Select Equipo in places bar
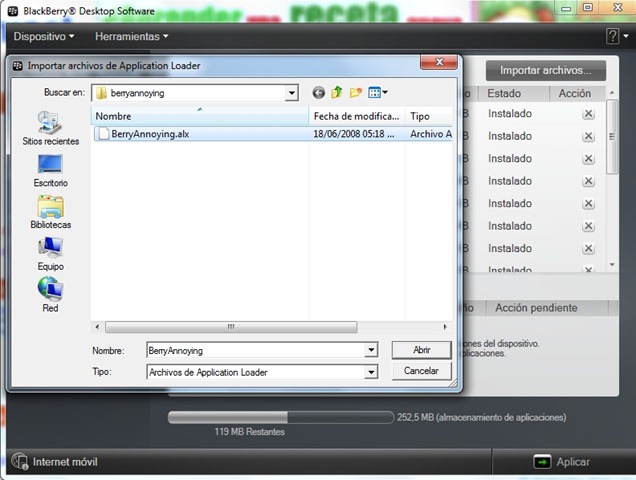Viewport: 636px width, 480px height. tap(50, 254)
